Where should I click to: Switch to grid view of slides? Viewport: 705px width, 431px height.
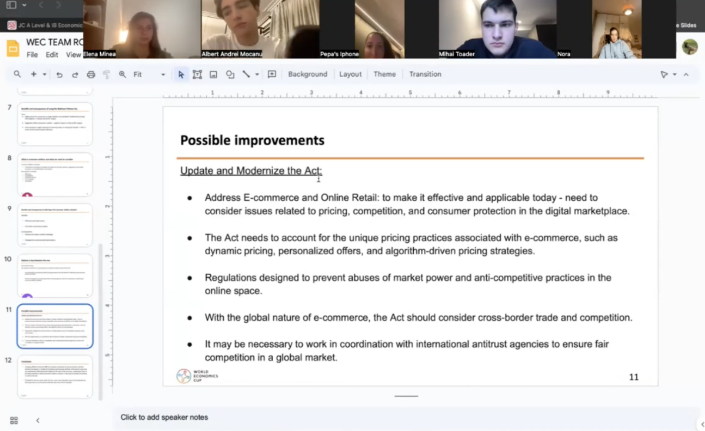point(14,420)
